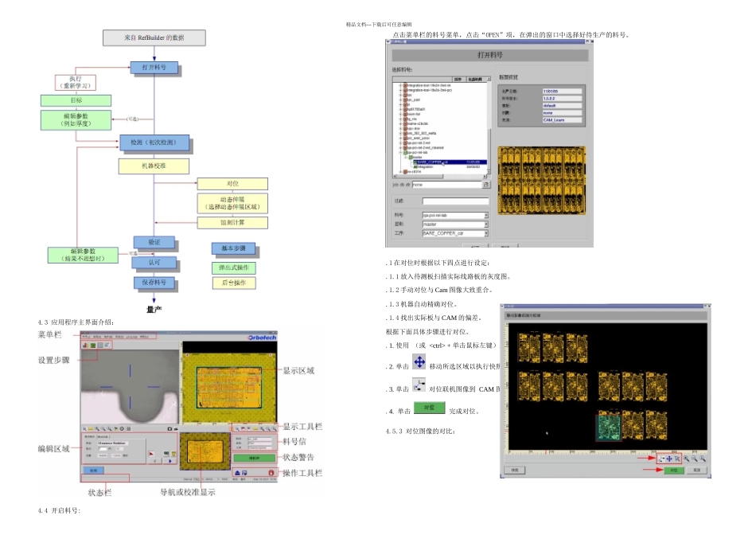
Task: Click the select-area arrow icon in registration window
Action: coord(677,459)
